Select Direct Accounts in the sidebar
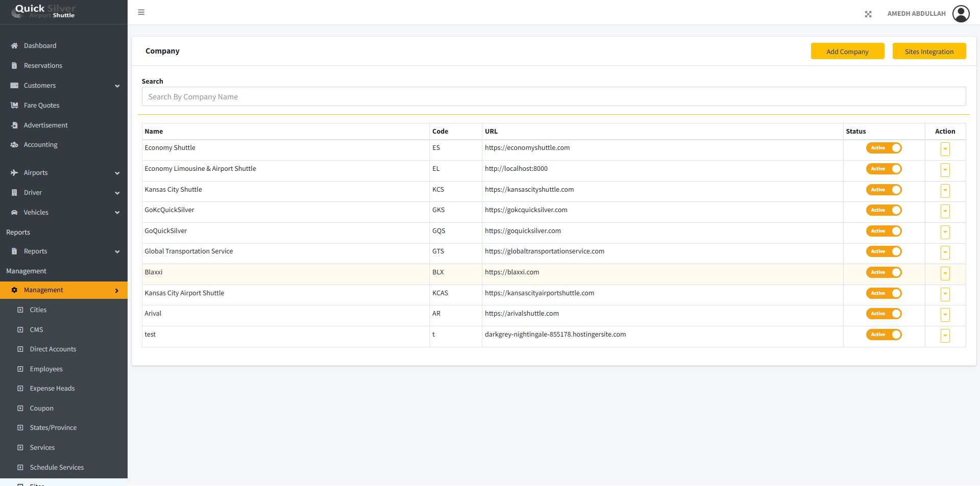 (x=53, y=349)
